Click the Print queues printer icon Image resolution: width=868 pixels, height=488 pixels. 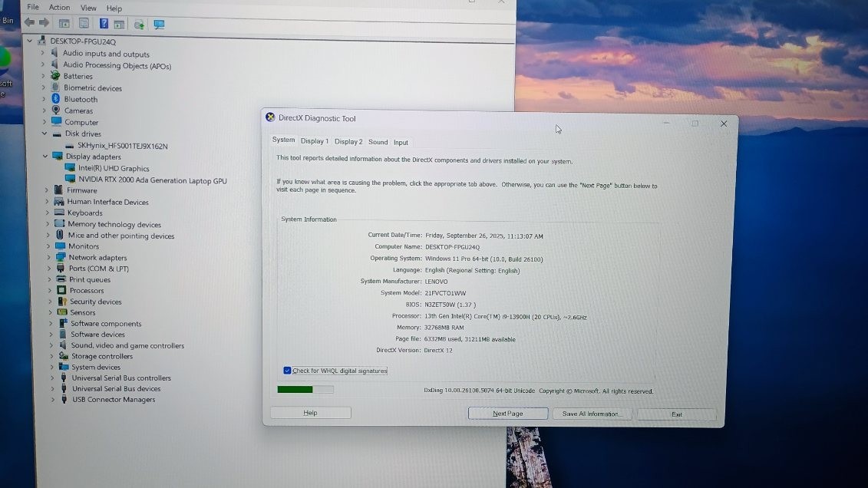(61, 279)
